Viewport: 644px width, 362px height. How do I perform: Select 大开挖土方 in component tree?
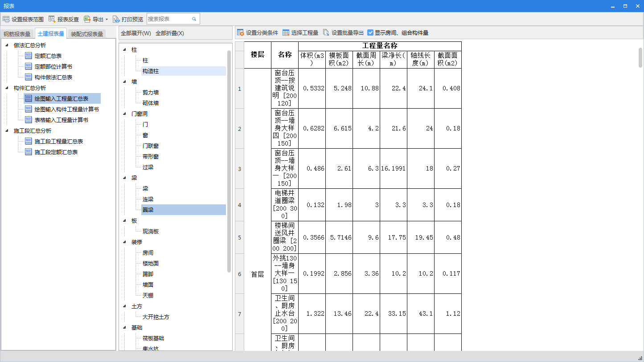pos(156,317)
